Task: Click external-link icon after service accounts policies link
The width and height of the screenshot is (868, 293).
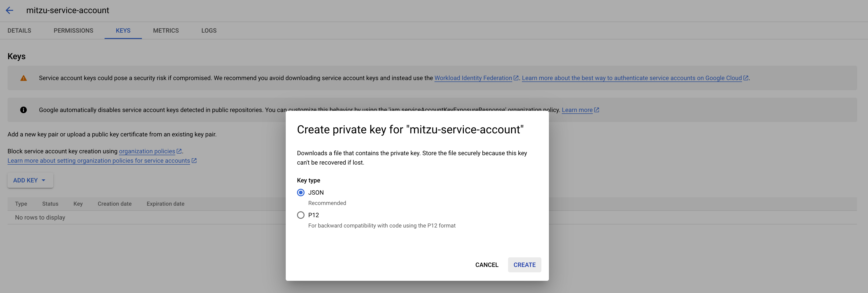Action: click(194, 161)
